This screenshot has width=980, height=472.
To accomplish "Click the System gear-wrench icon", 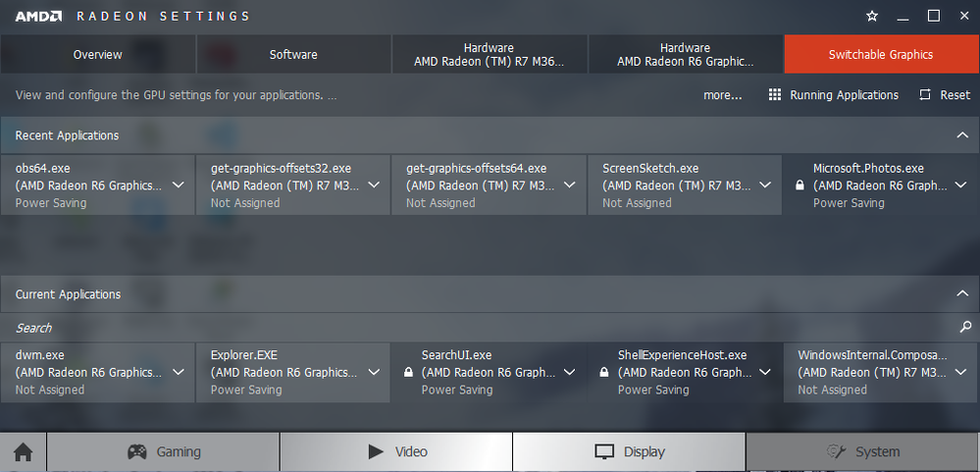I will coord(836,451).
